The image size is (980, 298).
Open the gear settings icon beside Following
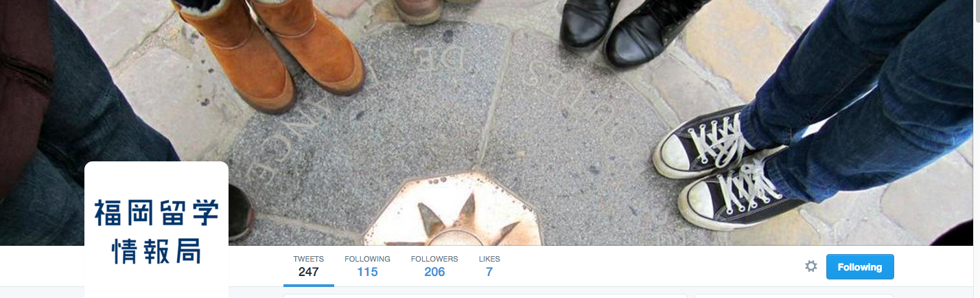click(x=811, y=266)
